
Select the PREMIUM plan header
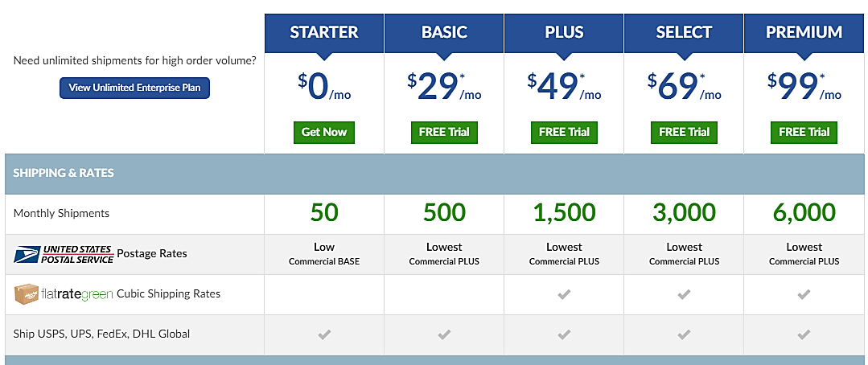click(804, 33)
